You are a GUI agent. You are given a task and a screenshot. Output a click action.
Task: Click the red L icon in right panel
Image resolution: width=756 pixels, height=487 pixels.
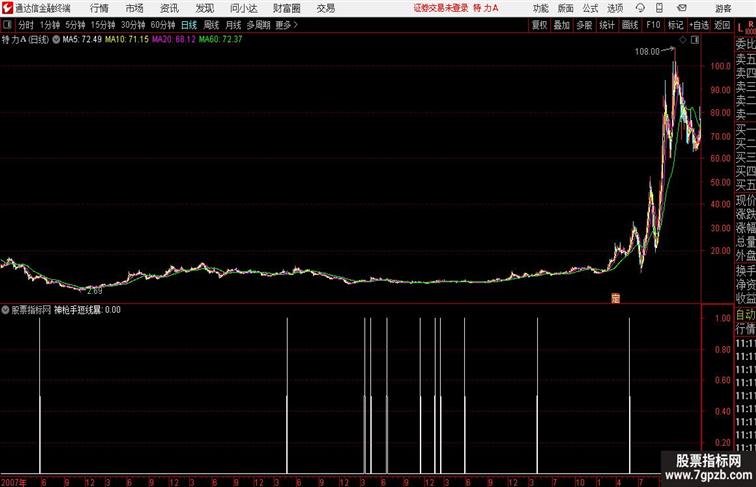click(740, 28)
